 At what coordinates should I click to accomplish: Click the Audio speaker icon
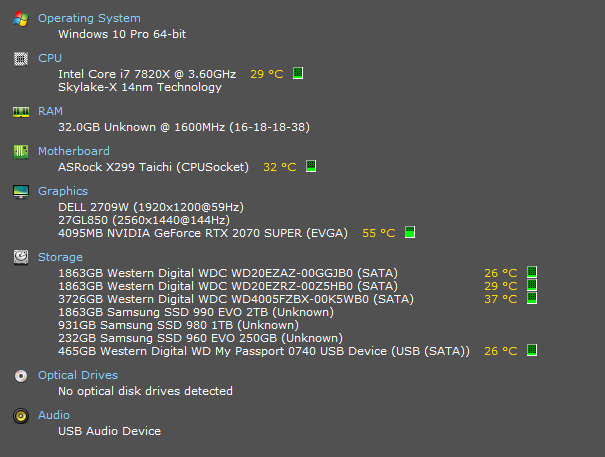click(x=21, y=416)
